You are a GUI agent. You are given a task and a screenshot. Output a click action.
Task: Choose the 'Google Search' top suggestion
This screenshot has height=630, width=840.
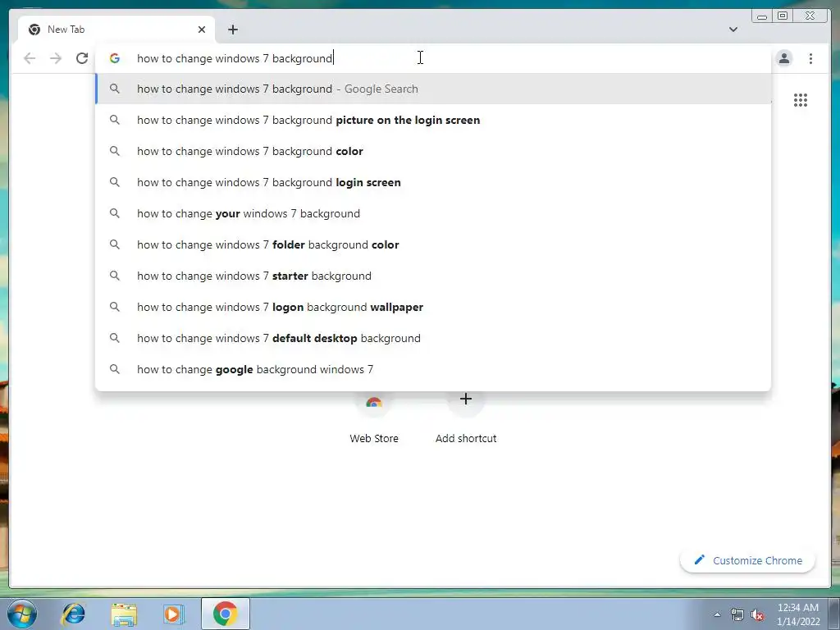click(433, 89)
